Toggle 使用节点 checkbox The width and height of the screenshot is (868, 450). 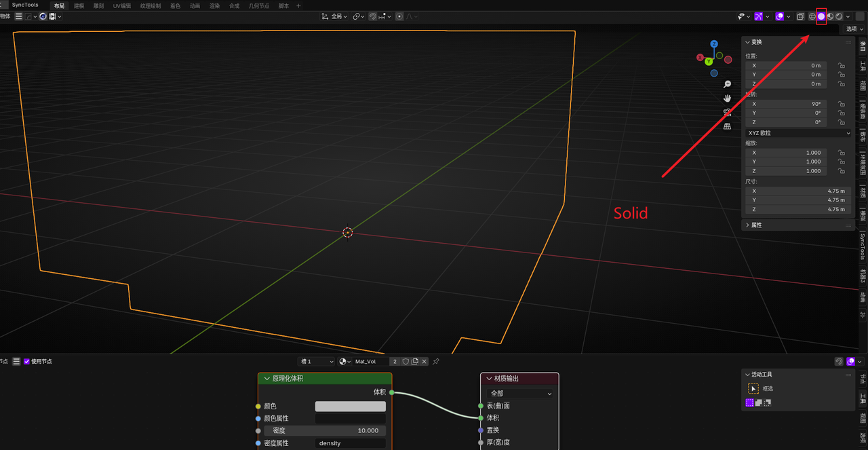27,362
